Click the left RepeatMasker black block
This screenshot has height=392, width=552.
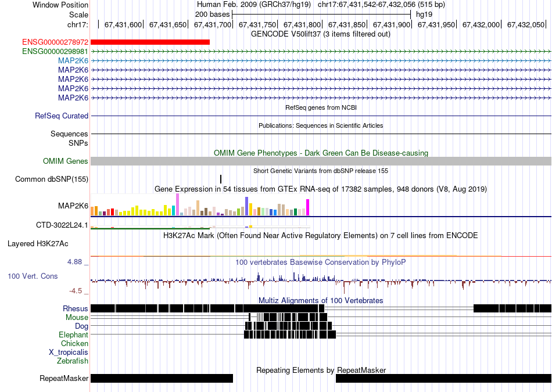tap(162, 378)
